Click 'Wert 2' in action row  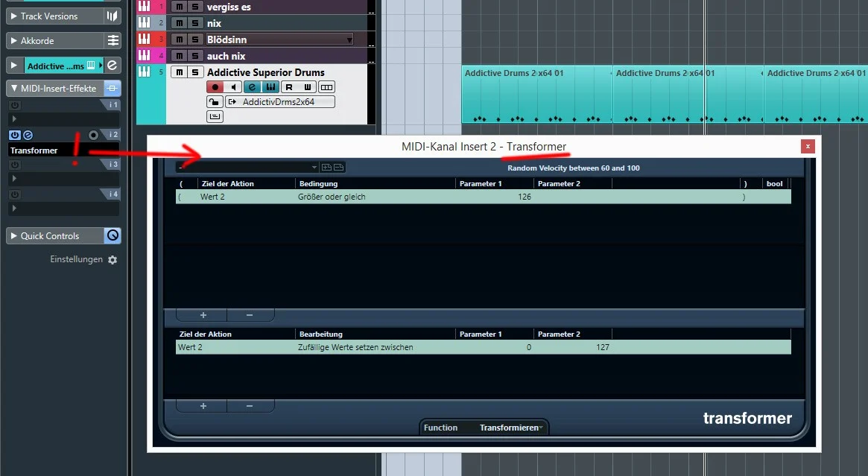coord(190,347)
